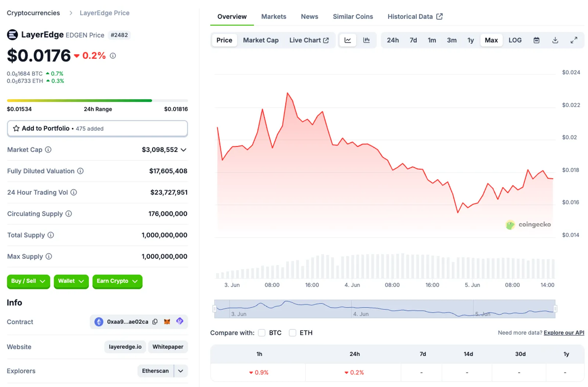Click the contract address 0xaa9...ae02ca
This screenshot has width=588, height=387.
tap(128, 322)
